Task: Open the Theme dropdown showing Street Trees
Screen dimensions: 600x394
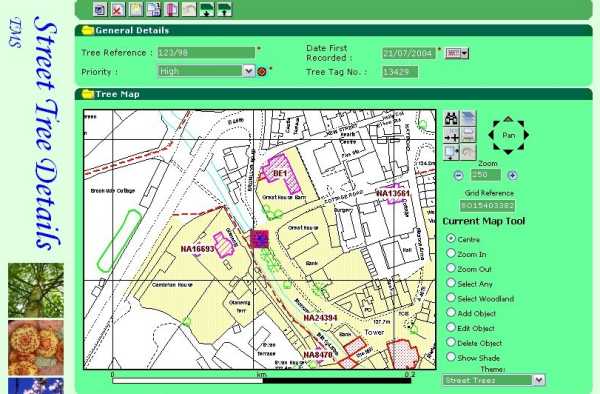Action: pyautogui.click(x=539, y=380)
